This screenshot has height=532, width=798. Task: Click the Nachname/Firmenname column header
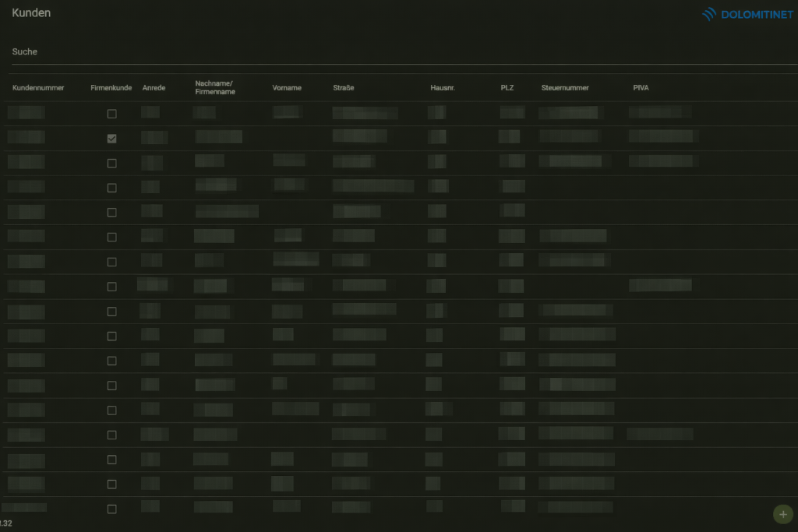pyautogui.click(x=214, y=88)
